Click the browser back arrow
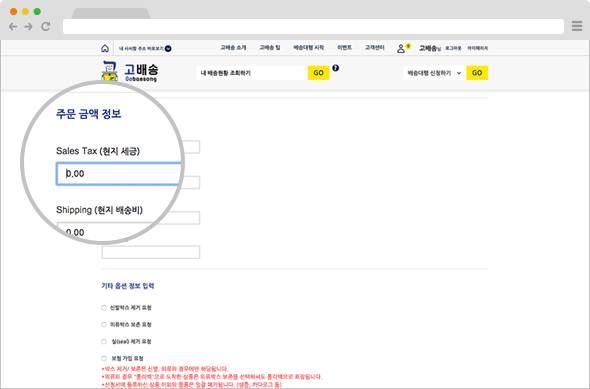 (x=13, y=26)
